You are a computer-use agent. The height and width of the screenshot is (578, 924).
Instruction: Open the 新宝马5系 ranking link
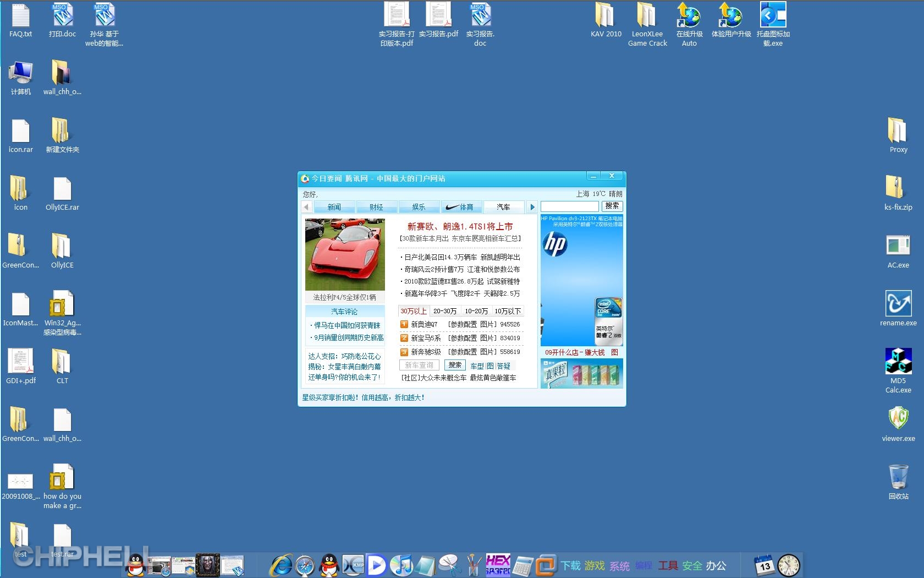point(426,338)
